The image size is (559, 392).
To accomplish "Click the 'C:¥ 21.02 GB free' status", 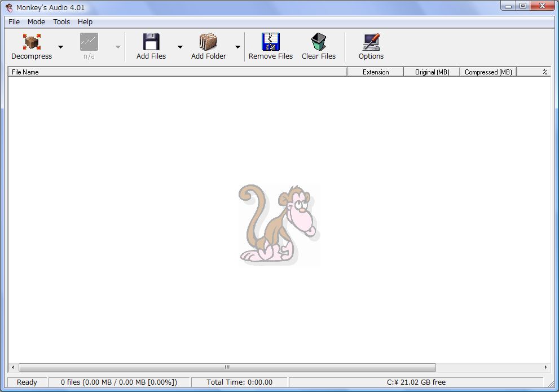I will 416,382.
